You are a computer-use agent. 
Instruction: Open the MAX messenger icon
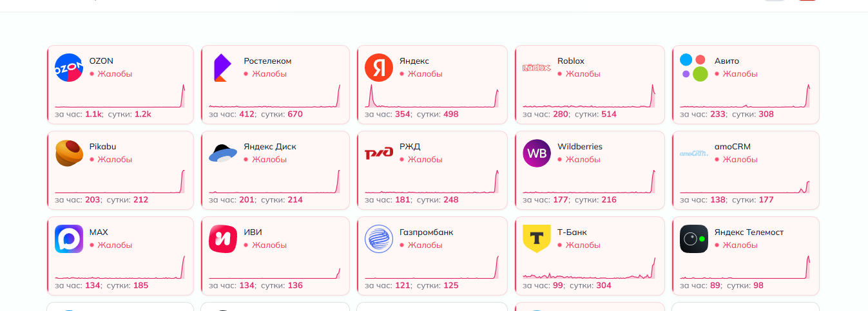click(x=69, y=239)
